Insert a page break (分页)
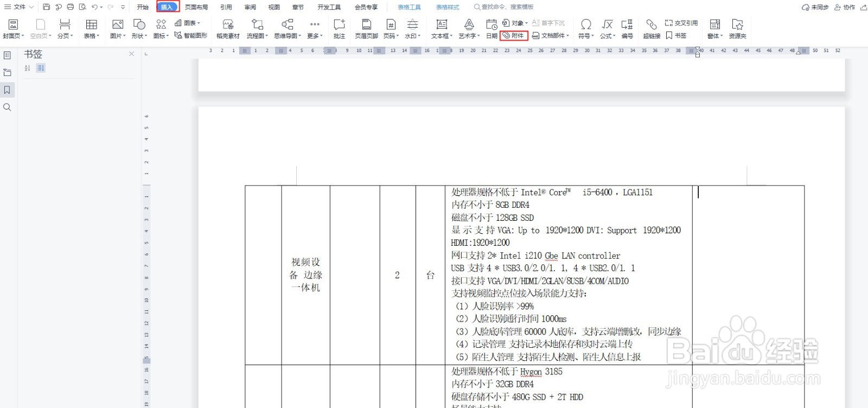 tap(65, 29)
